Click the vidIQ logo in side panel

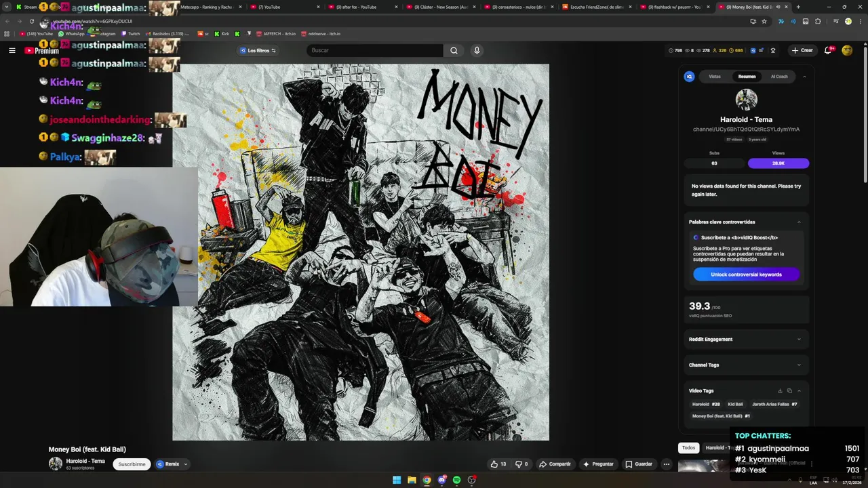coord(689,77)
